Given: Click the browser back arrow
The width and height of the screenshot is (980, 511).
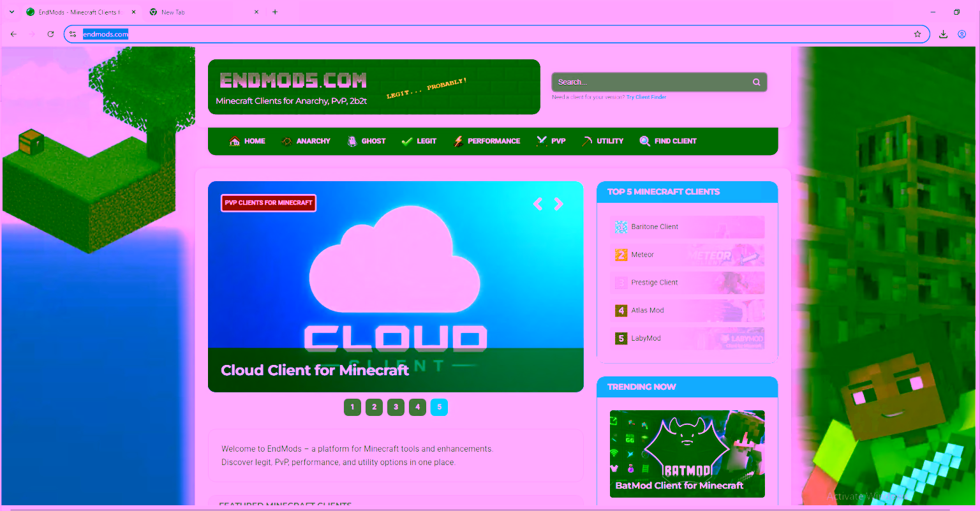Looking at the screenshot, I should coord(13,34).
